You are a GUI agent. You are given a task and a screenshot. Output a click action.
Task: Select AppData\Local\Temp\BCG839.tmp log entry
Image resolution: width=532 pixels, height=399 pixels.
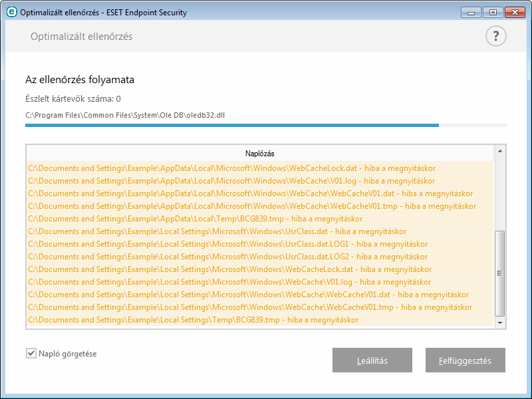(x=260, y=219)
